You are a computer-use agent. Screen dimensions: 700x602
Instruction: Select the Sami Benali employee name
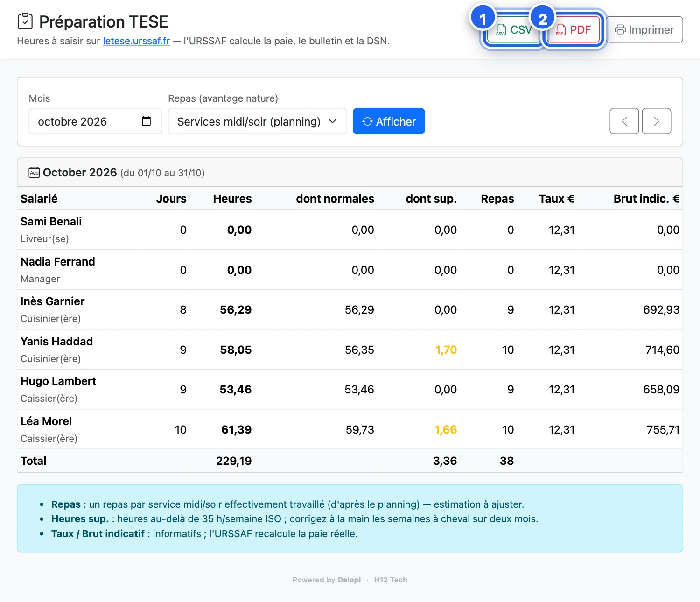pyautogui.click(x=51, y=222)
